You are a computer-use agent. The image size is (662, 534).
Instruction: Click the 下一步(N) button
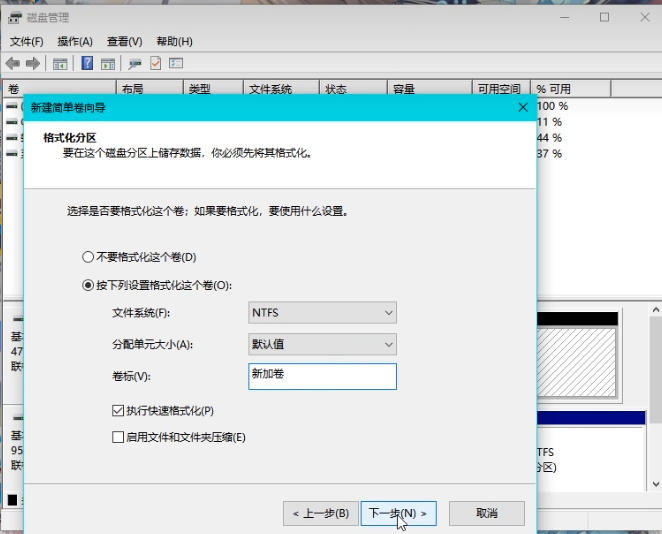pos(399,513)
